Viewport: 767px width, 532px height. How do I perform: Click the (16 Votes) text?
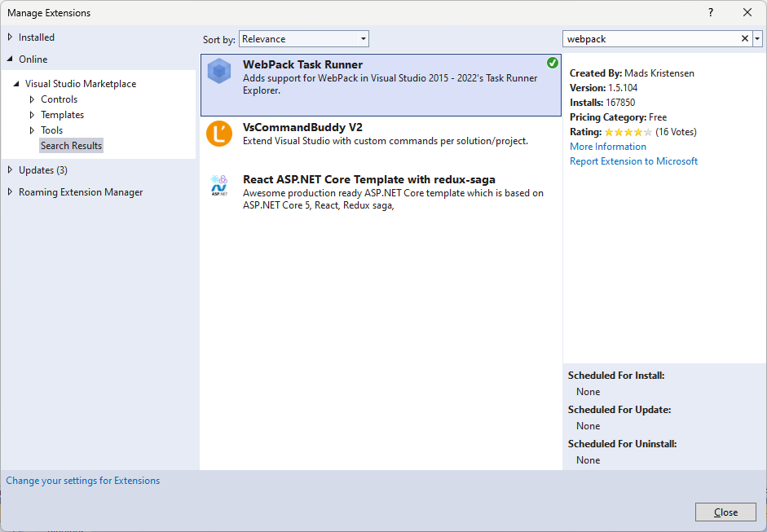coord(676,132)
